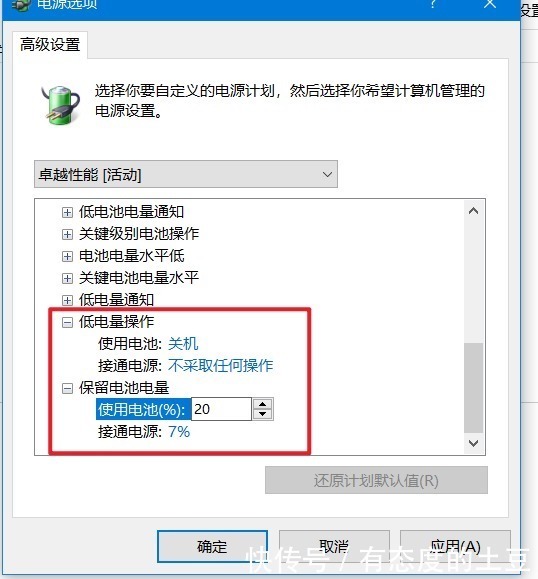Select the 高级设置 tab

pyautogui.click(x=50, y=45)
